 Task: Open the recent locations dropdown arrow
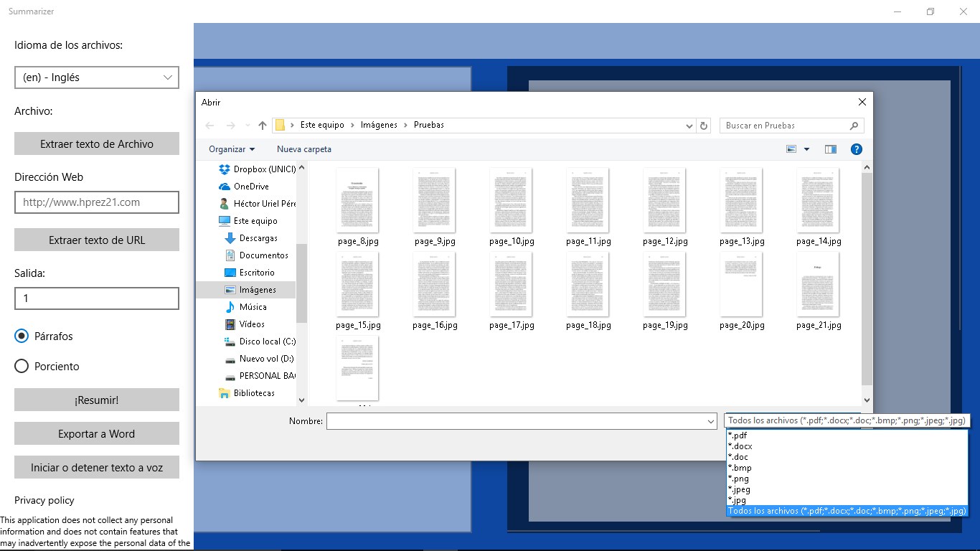[247, 126]
